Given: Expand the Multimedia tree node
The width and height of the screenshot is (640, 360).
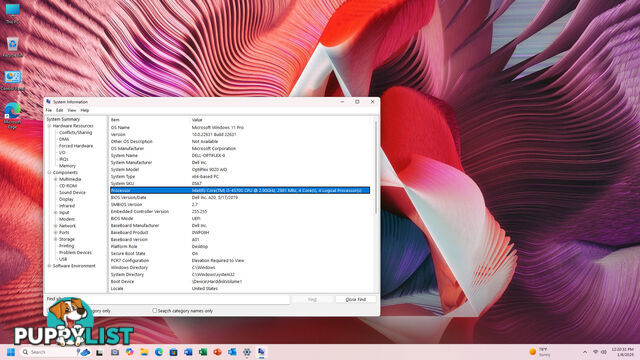Looking at the screenshot, I should click(x=56, y=179).
